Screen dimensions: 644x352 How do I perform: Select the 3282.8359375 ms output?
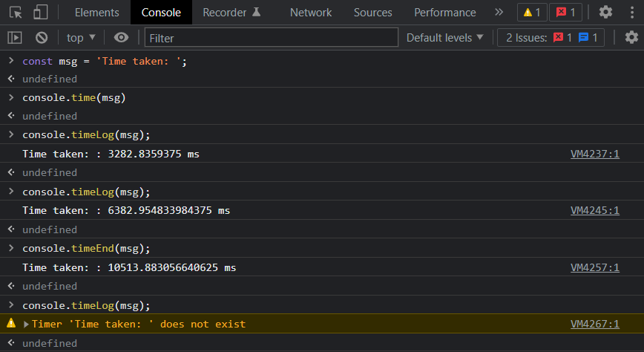pyautogui.click(x=111, y=154)
